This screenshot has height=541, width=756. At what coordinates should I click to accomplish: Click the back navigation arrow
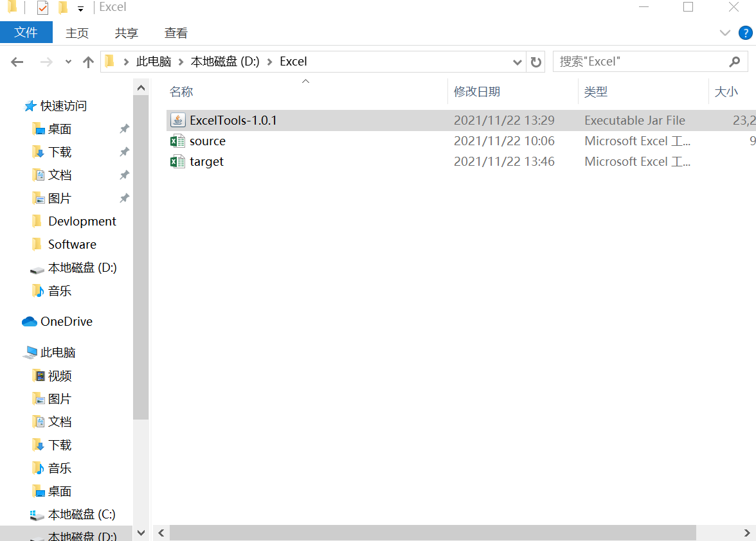(17, 62)
